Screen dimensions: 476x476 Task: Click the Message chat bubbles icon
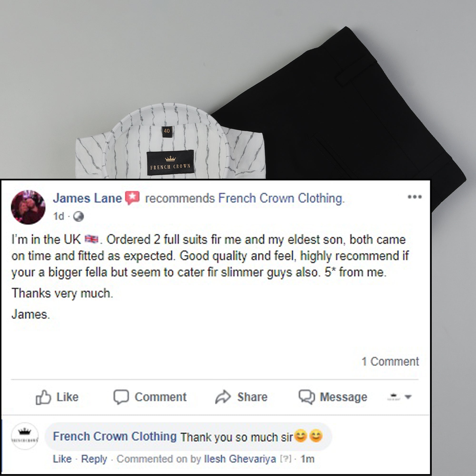[x=307, y=397]
